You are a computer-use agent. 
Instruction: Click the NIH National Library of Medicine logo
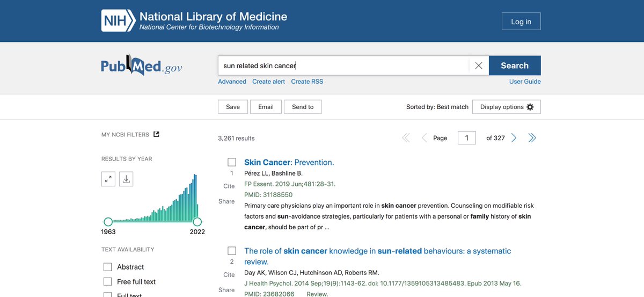point(194,21)
